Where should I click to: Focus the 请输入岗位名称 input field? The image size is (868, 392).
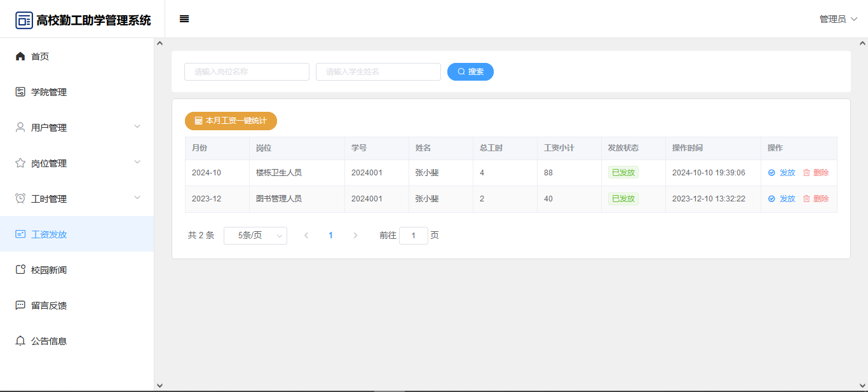247,72
